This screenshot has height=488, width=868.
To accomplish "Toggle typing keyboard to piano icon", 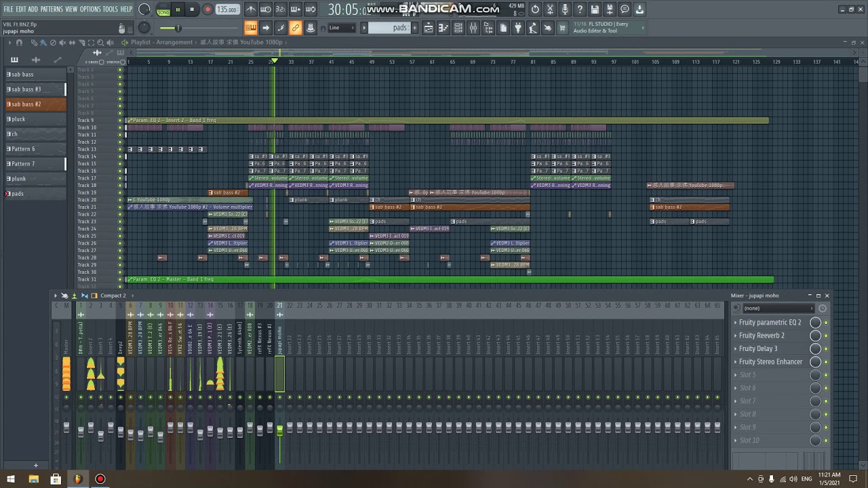I will tap(251, 28).
